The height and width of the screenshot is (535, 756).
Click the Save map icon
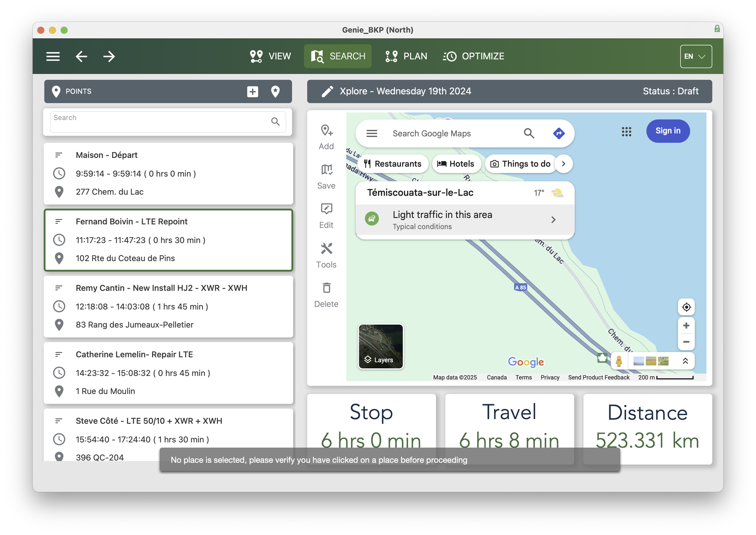point(326,170)
